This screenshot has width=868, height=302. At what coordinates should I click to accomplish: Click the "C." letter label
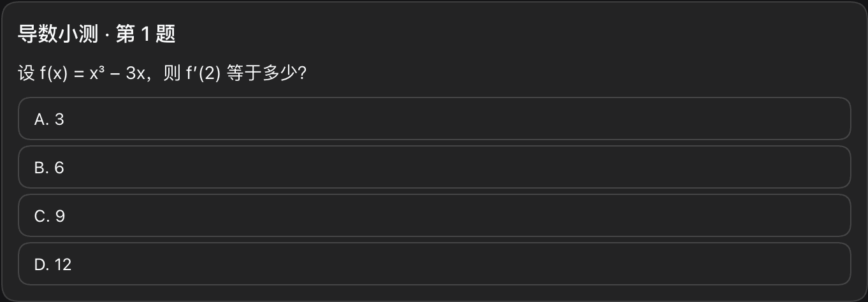click(x=42, y=216)
